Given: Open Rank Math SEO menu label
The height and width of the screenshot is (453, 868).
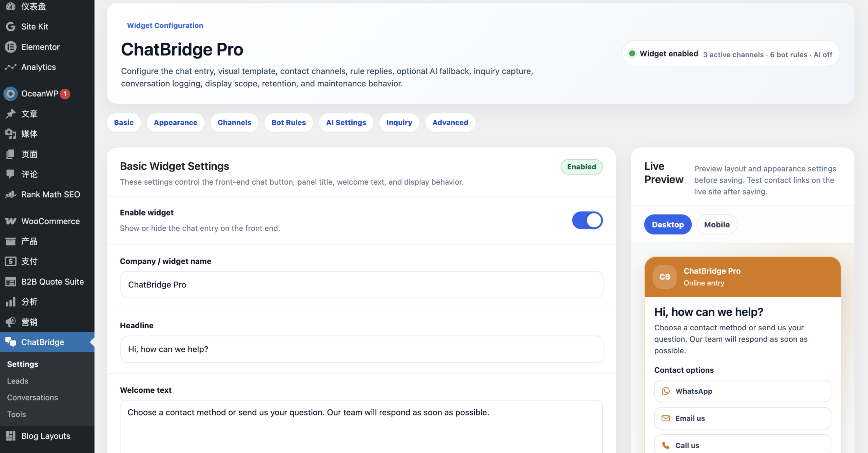Looking at the screenshot, I should [x=51, y=194].
